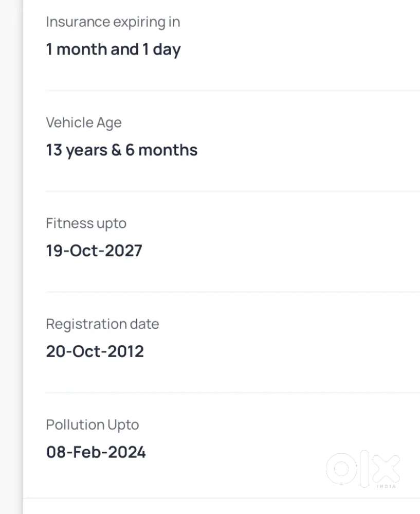Click the grey margin strip left of the card
This screenshot has width=420, height=514.
(10, 257)
